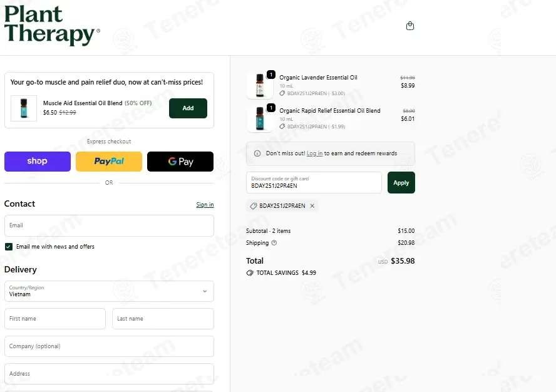
Task: Add Muscle Aid Essential Oil Blend
Action: (188, 108)
